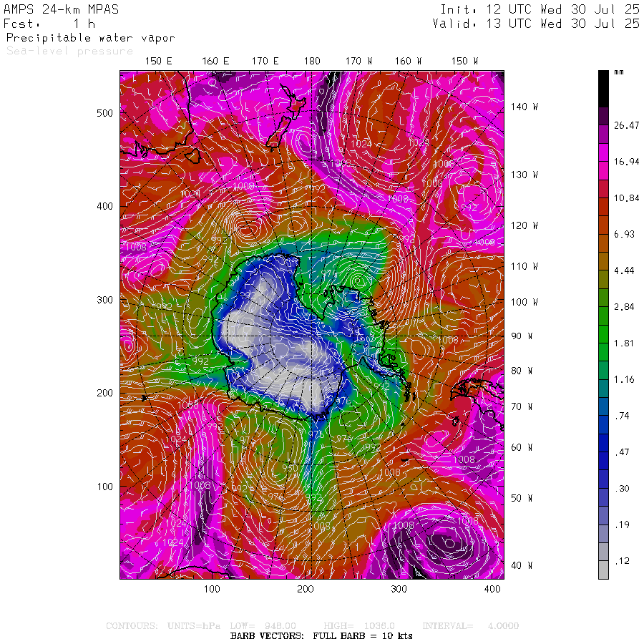
Task: Select the "150 W" longitude label
Action: (464, 62)
